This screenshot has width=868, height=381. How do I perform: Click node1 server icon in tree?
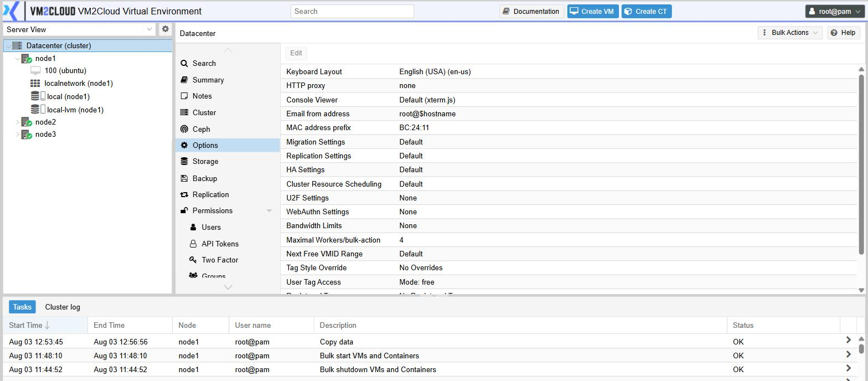26,58
